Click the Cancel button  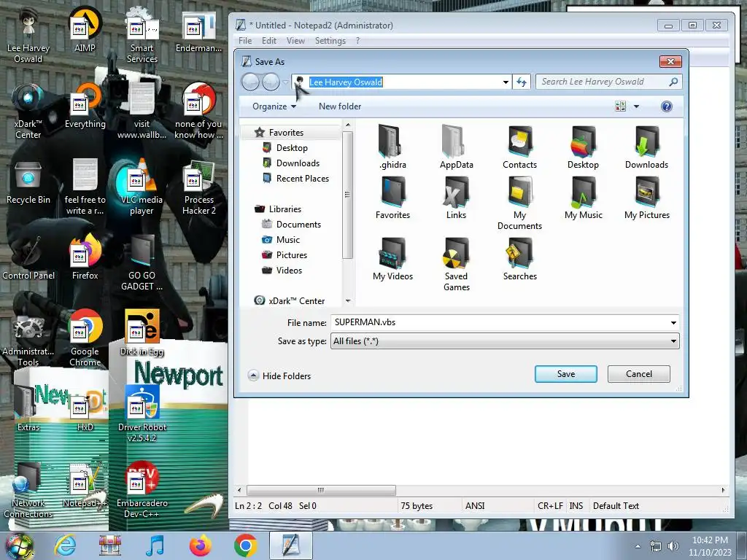[639, 374]
